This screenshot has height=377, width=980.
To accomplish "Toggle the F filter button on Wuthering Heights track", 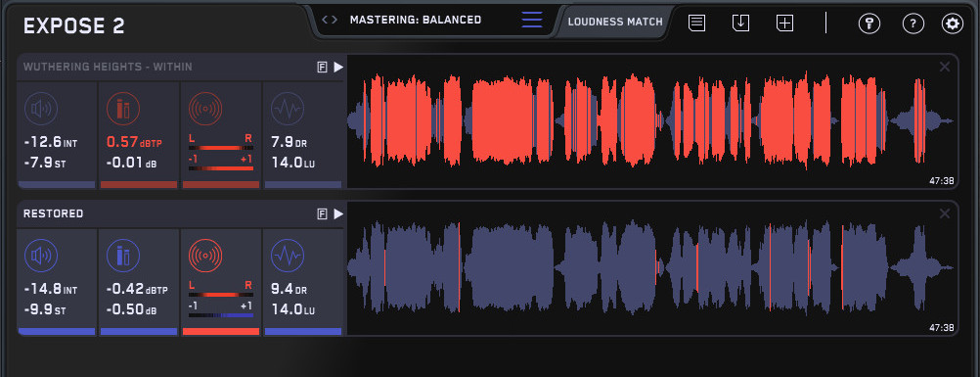I will pos(323,67).
